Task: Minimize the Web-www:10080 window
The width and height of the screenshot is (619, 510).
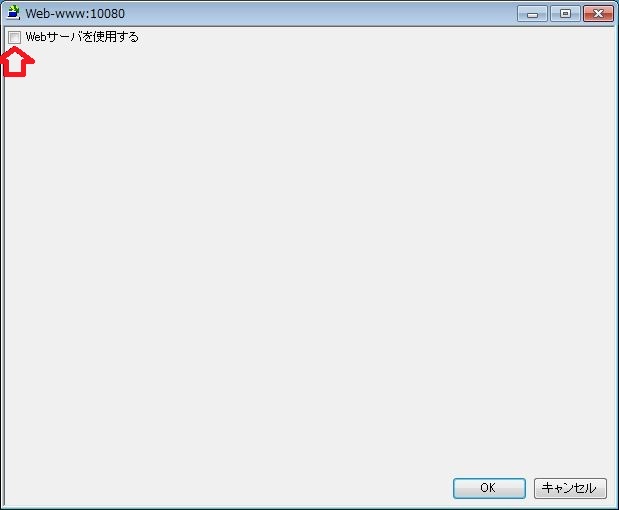Action: (x=532, y=14)
